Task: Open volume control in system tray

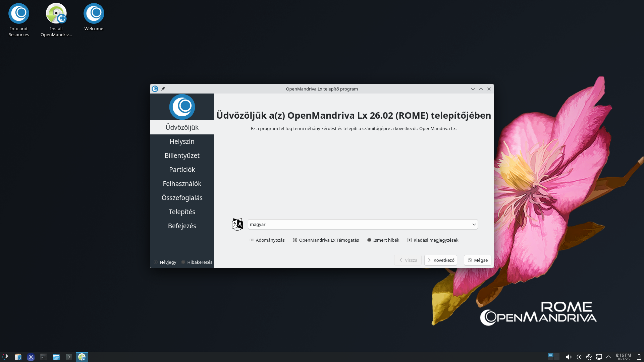Action: [569, 357]
